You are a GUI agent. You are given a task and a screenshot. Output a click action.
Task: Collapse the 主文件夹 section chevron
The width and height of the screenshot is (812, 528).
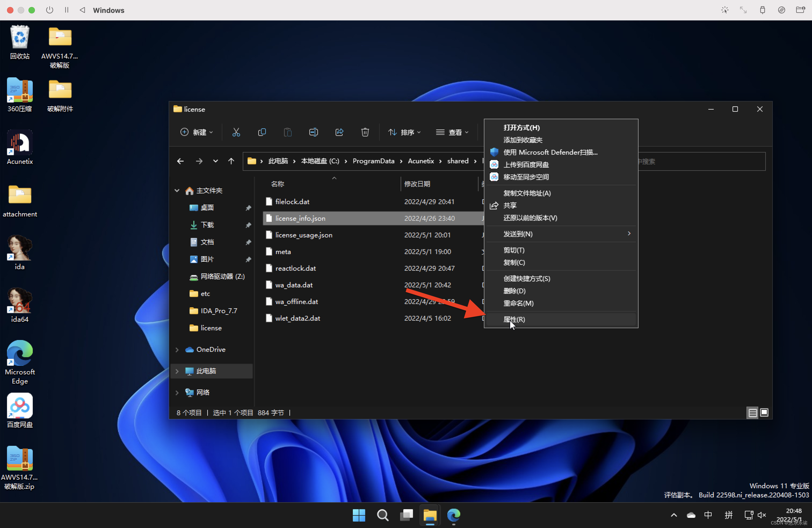pyautogui.click(x=177, y=190)
